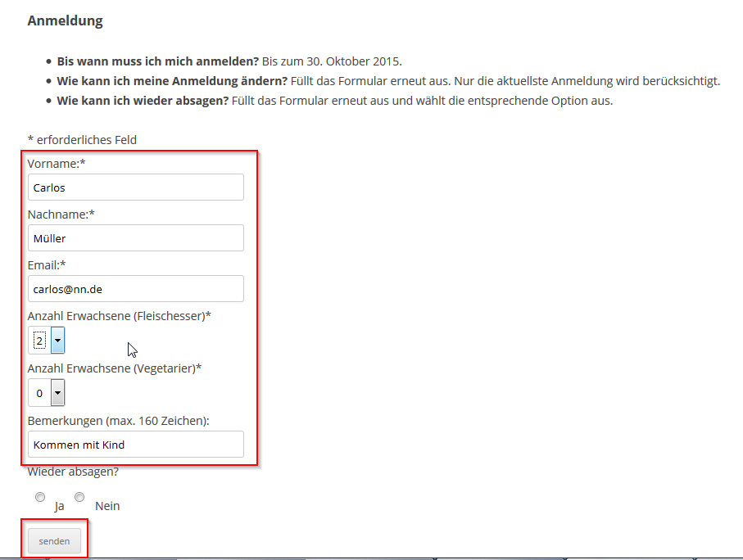The width and height of the screenshot is (743, 560).
Task: Click the 'Wieder absagen?' label
Action: [x=73, y=472]
